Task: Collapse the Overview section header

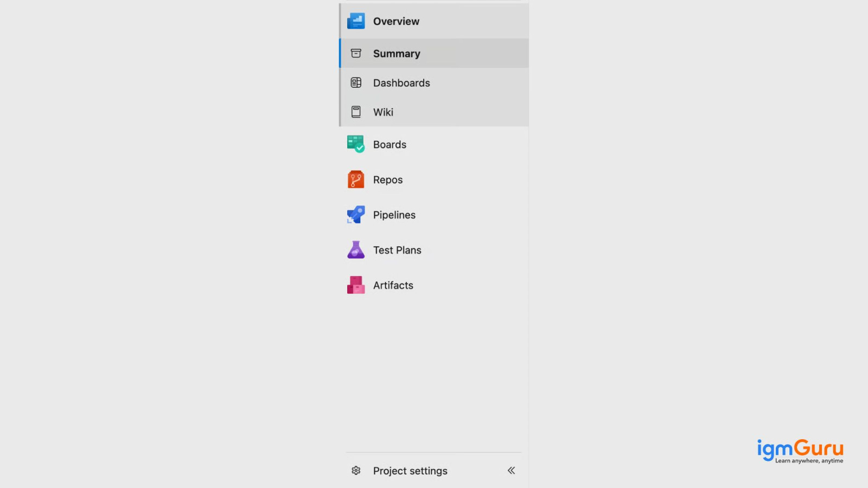Action: (434, 21)
